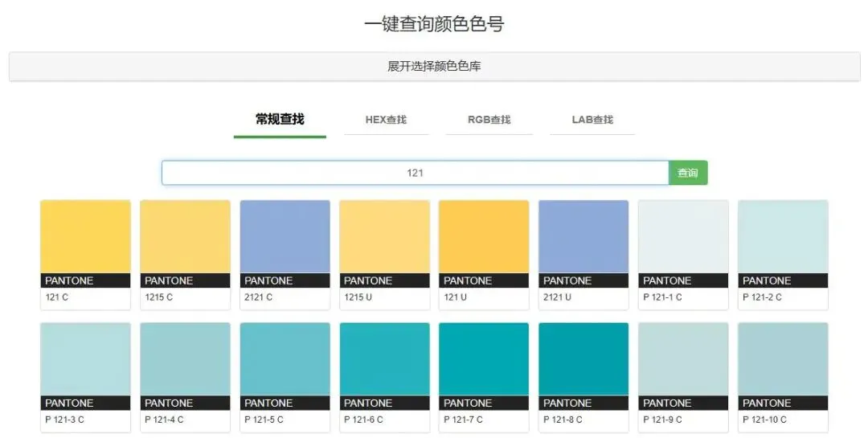Click the label text P 121-10 C

tap(764, 420)
